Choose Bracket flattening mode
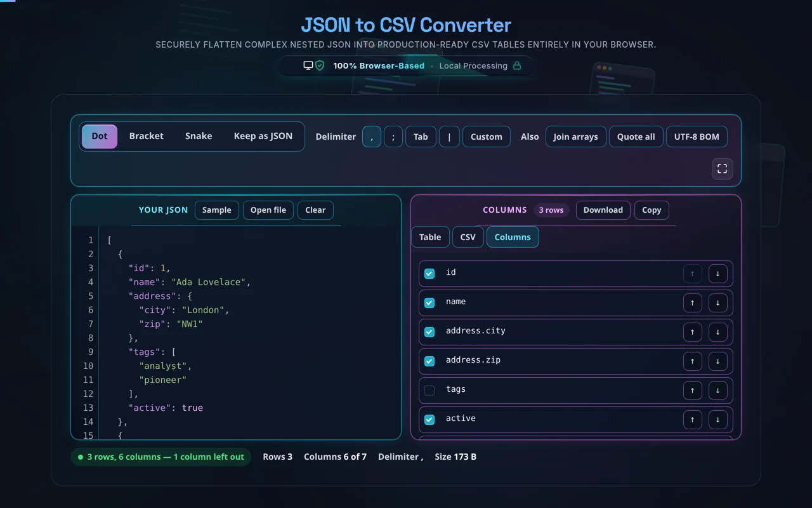 (x=147, y=137)
